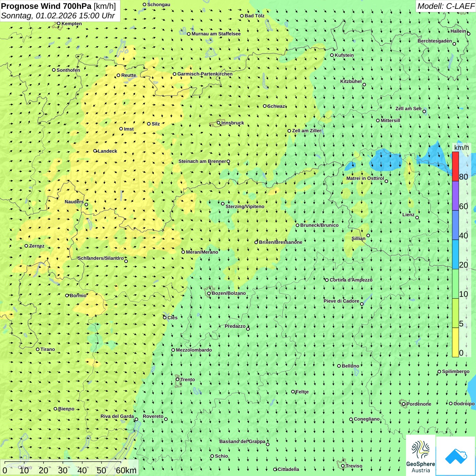The width and height of the screenshot is (476, 476).
Task: Click the blue cloud logo icon
Action: (x=456, y=456)
